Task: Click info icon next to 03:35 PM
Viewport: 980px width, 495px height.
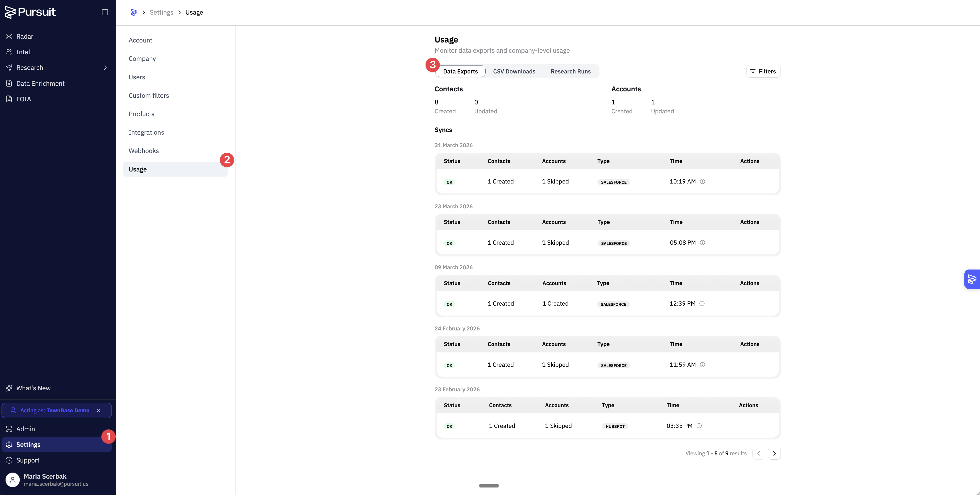Action: (699, 426)
